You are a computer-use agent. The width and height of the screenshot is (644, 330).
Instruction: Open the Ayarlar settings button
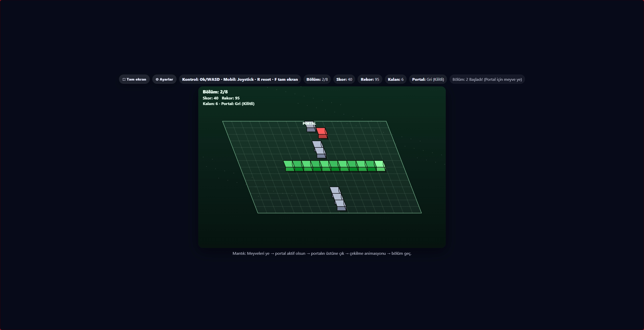tap(164, 79)
